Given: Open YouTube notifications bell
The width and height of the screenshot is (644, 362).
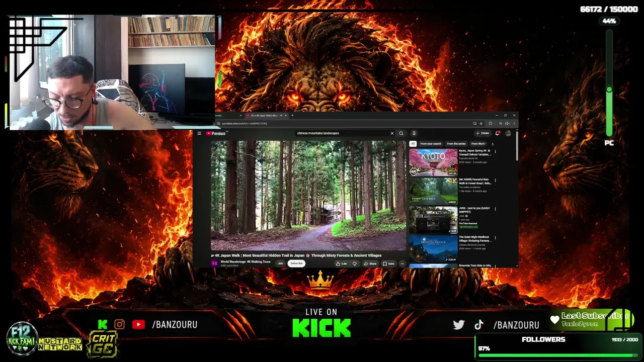Looking at the screenshot, I should coord(498,133).
